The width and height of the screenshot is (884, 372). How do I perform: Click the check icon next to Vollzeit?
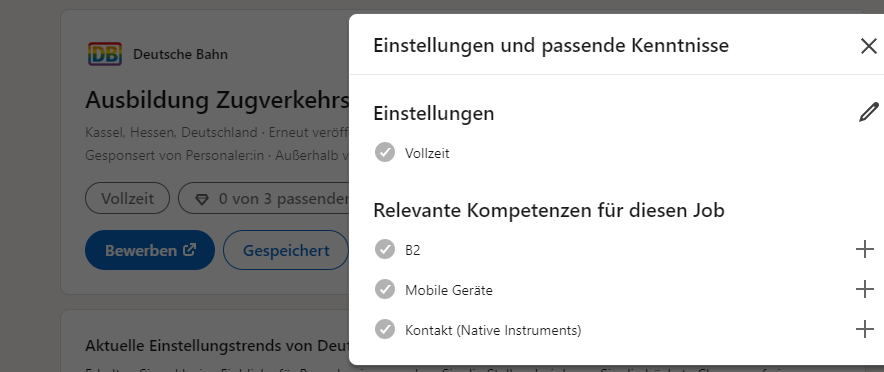(385, 152)
